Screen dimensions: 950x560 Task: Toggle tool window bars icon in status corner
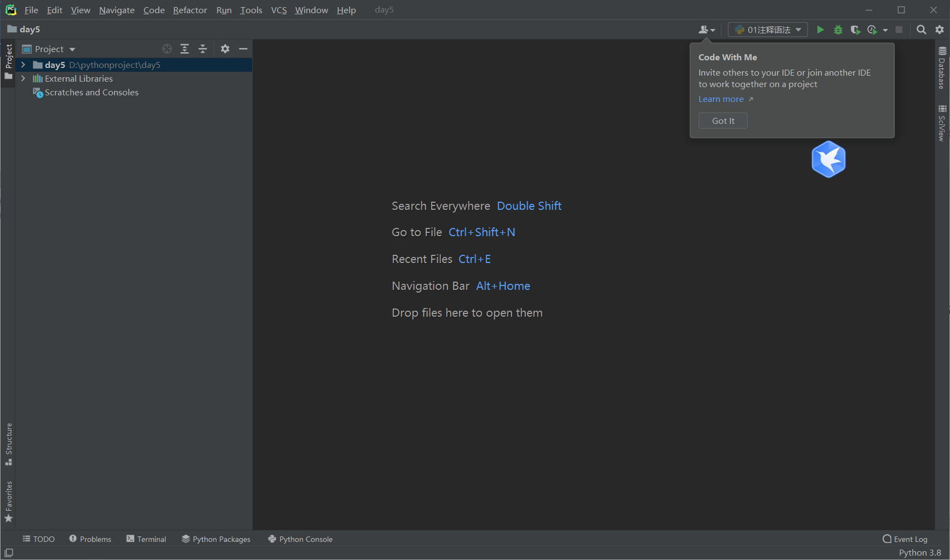(x=9, y=553)
